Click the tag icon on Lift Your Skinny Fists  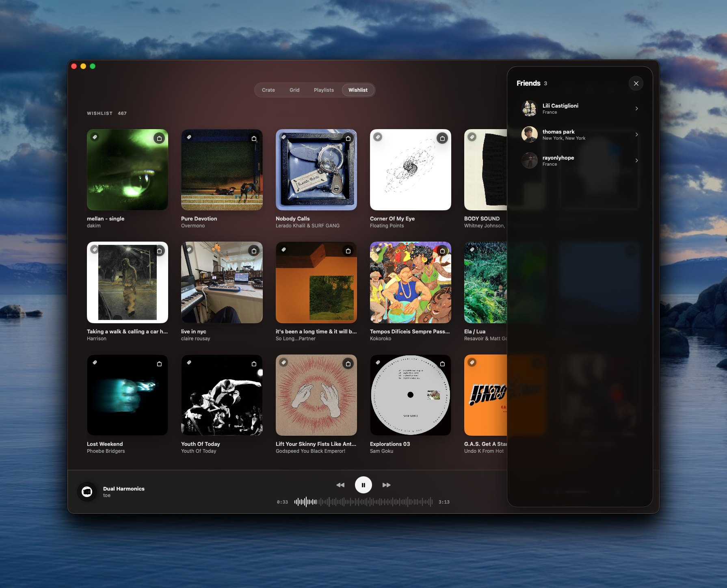coord(283,363)
